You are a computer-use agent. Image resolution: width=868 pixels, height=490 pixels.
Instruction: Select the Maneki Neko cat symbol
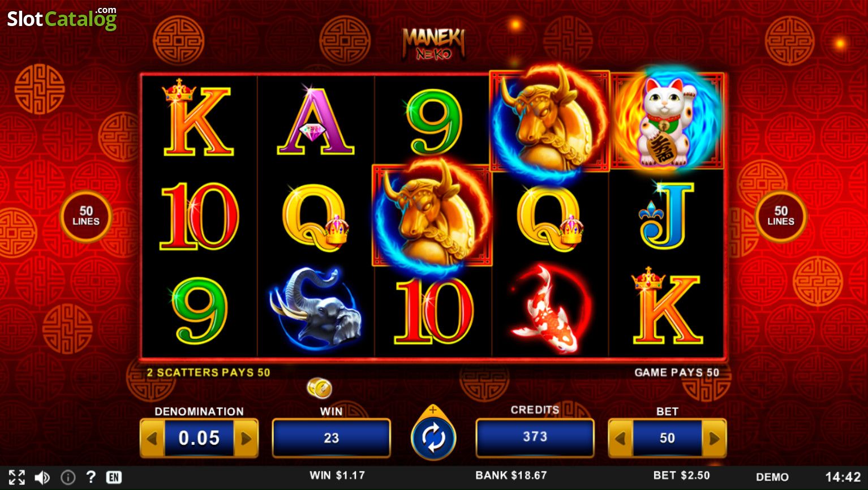667,121
